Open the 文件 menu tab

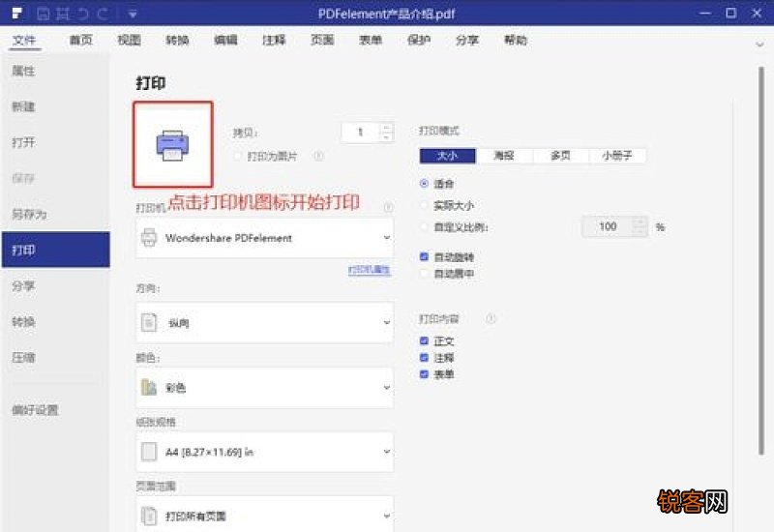click(x=24, y=40)
